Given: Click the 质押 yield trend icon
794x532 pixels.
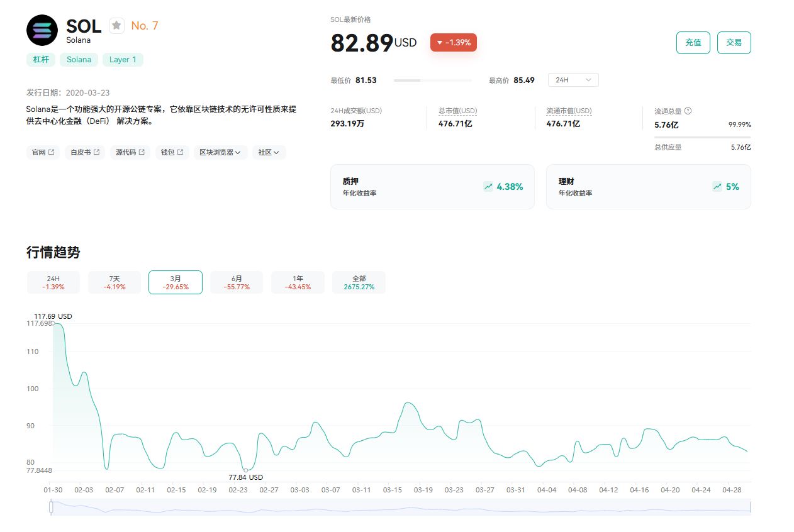Looking at the screenshot, I should pyautogui.click(x=488, y=187).
